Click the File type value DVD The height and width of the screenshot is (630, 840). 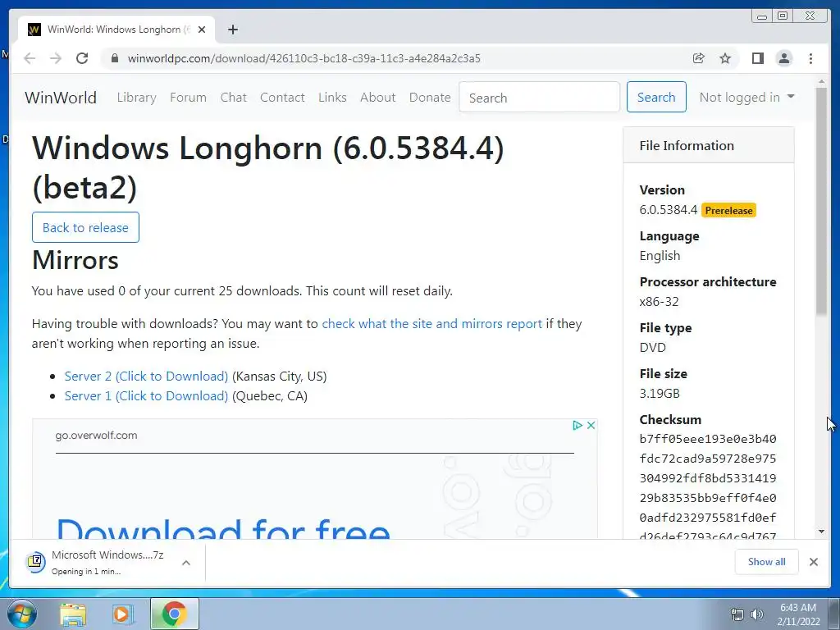(x=652, y=348)
